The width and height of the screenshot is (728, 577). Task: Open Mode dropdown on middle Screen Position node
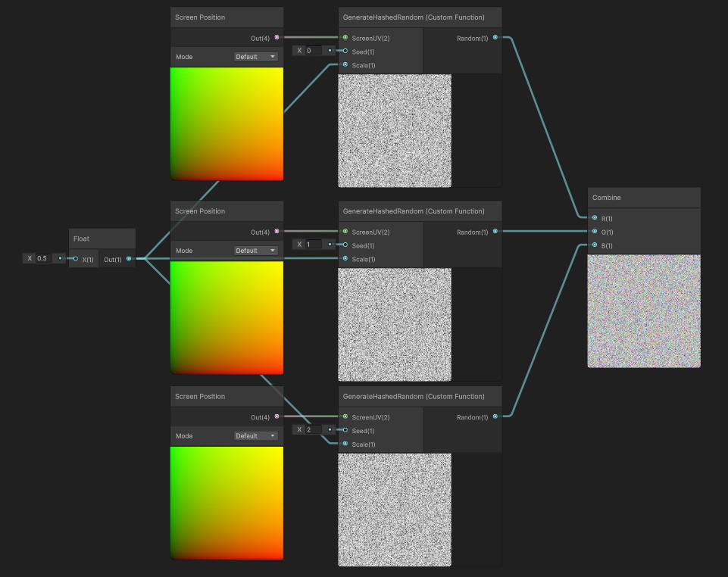(255, 251)
